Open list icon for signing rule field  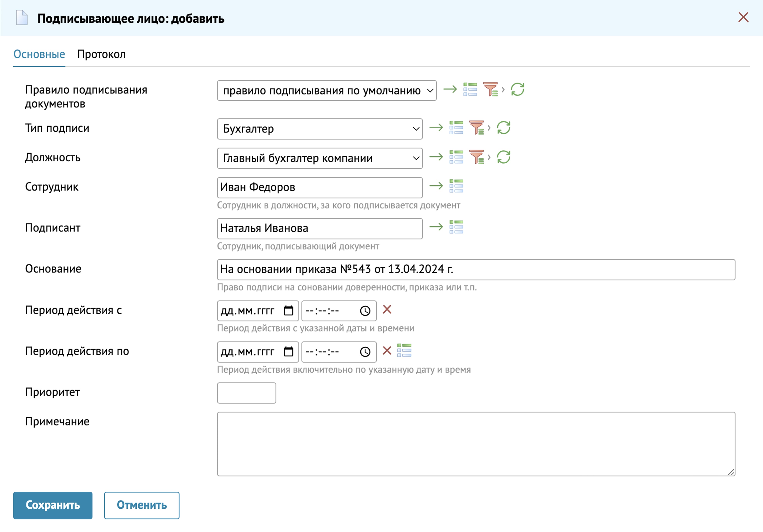[470, 89]
